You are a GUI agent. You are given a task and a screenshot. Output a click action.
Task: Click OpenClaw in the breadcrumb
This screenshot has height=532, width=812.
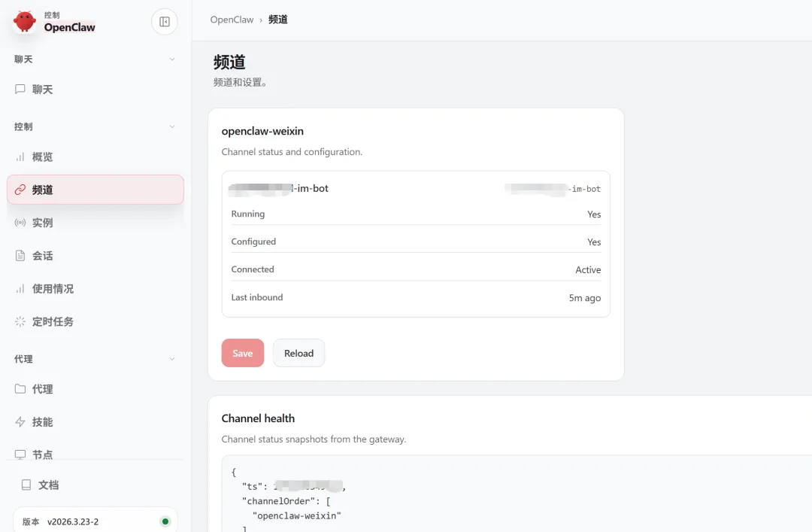[x=232, y=20]
